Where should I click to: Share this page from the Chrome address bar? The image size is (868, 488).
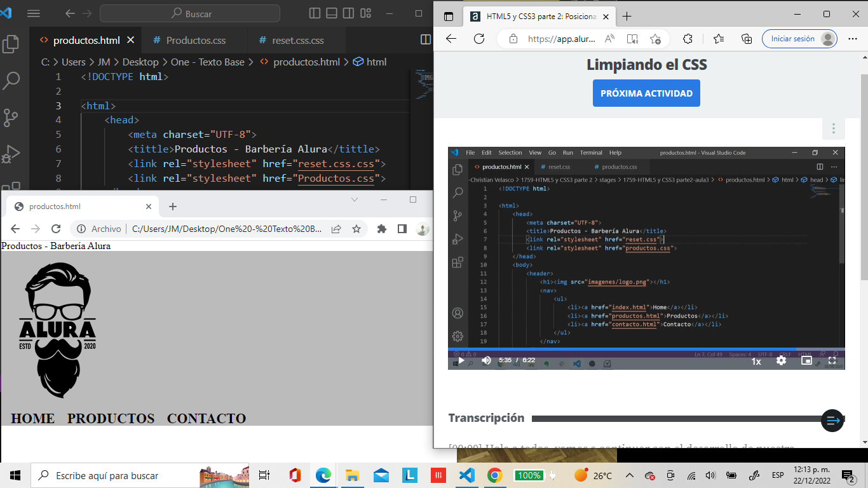(x=336, y=229)
